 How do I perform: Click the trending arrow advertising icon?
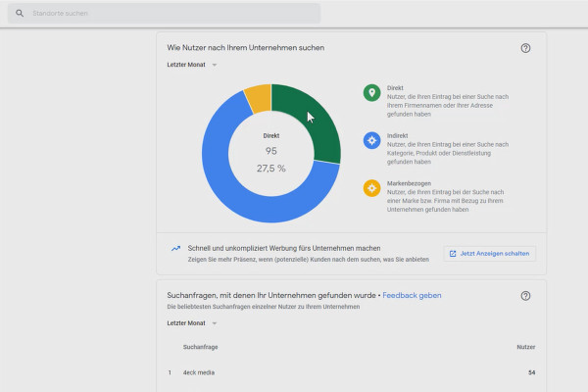tap(175, 248)
